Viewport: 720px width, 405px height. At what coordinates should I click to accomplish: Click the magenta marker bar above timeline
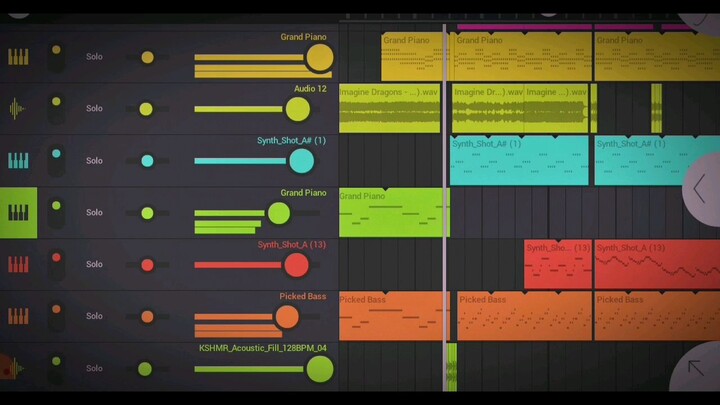tap(524, 27)
